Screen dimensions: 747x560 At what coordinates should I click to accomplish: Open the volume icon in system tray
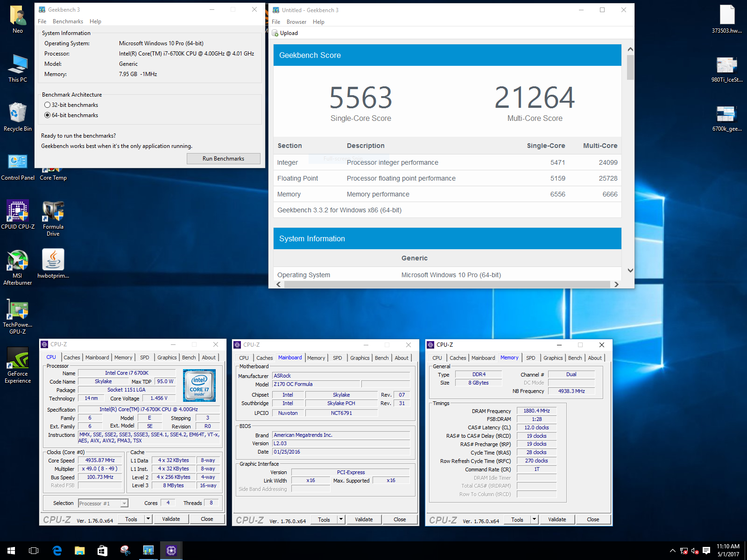(695, 551)
